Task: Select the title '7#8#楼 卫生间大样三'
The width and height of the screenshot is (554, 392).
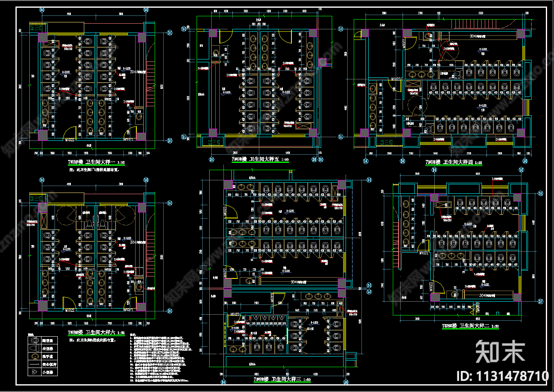Action: (x=277, y=379)
